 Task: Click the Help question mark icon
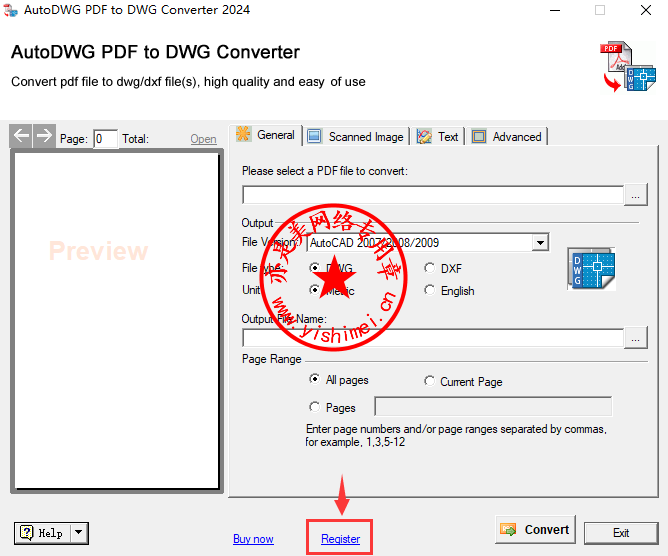27,533
